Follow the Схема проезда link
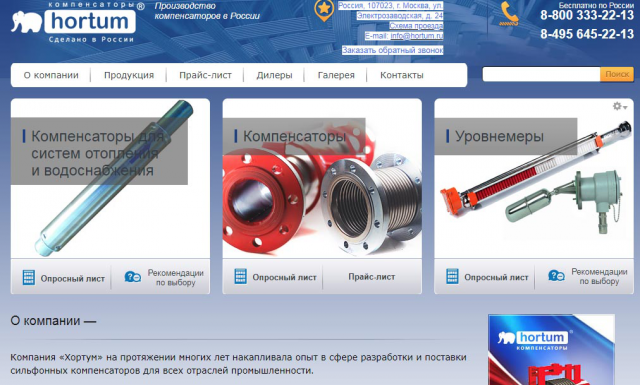Screen dimensions: 640x385 tap(416, 26)
